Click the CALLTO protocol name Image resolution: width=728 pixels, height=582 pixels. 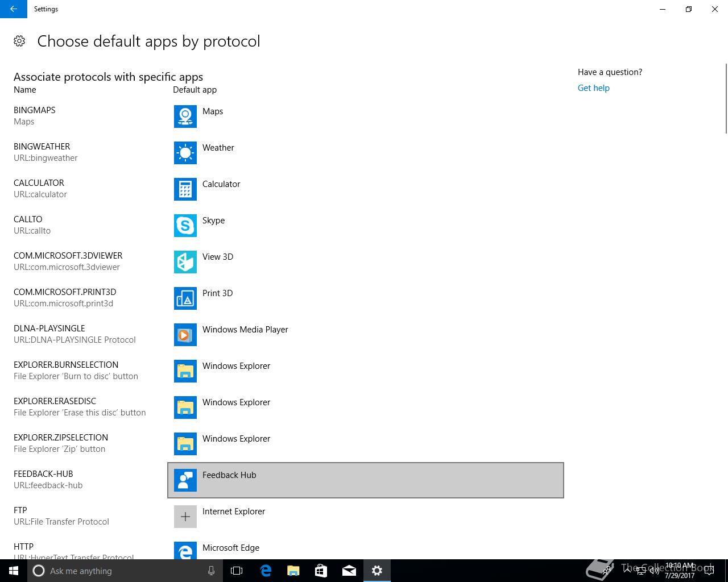28,219
